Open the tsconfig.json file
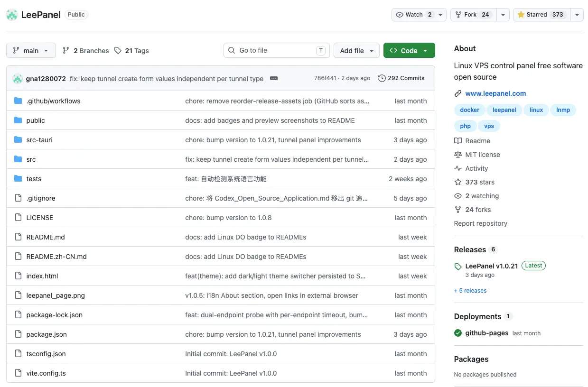This screenshot has height=387, width=588. [46, 354]
